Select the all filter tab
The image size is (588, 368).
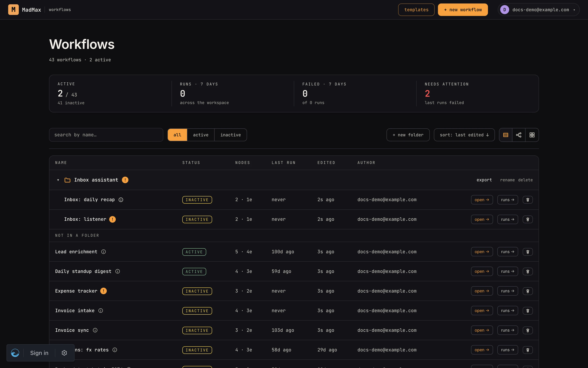(177, 135)
